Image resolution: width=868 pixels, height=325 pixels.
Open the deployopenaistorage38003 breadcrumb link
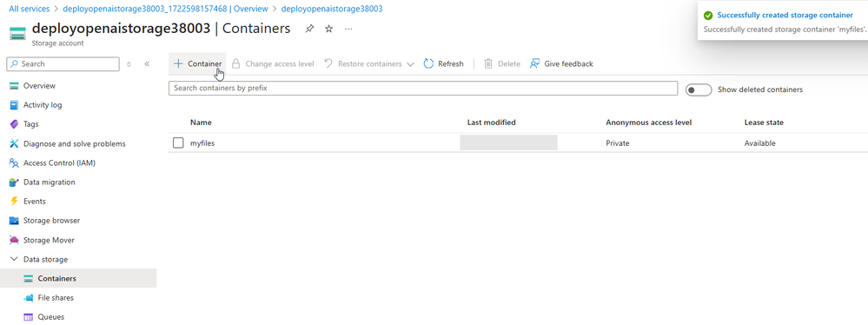pyautogui.click(x=332, y=9)
